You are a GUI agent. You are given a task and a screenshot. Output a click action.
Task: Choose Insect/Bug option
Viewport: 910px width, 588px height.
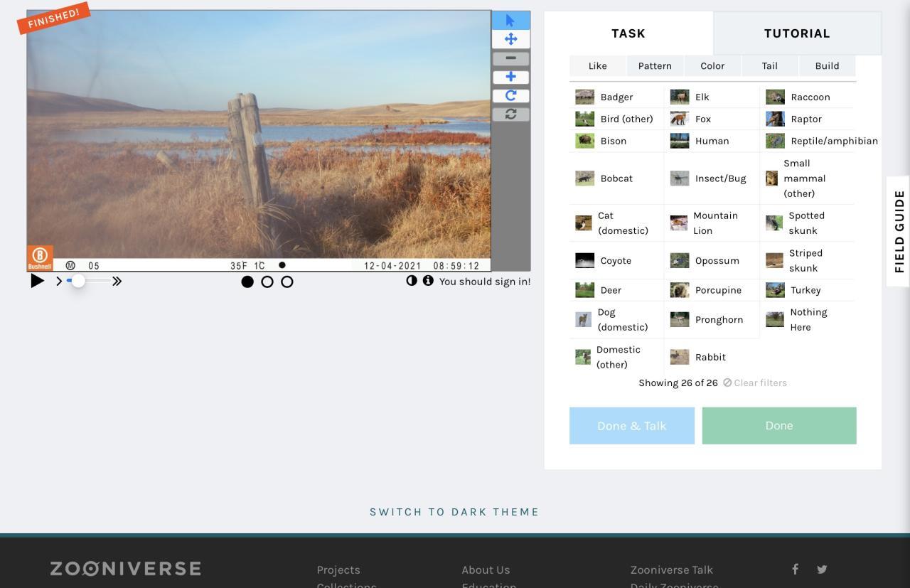click(712, 178)
